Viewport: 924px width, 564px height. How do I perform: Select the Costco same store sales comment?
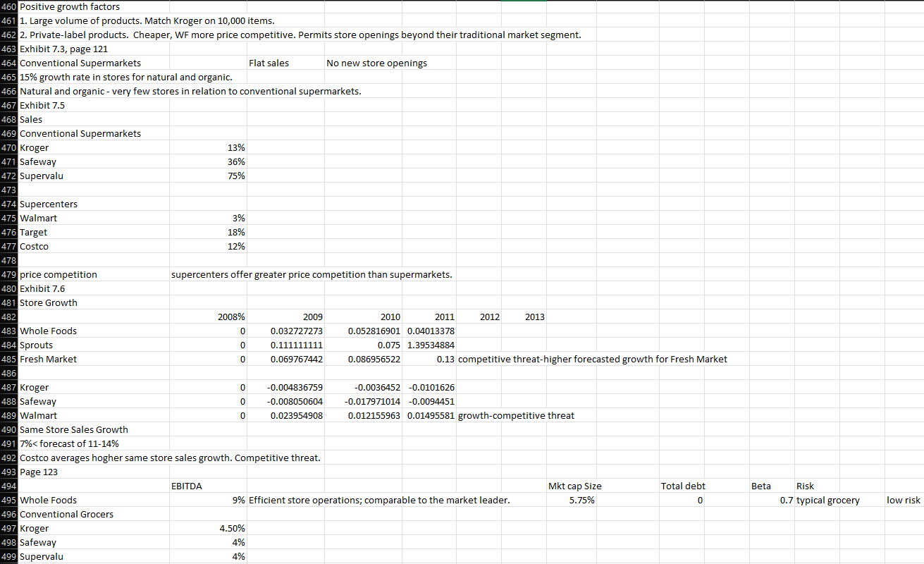tap(170, 458)
